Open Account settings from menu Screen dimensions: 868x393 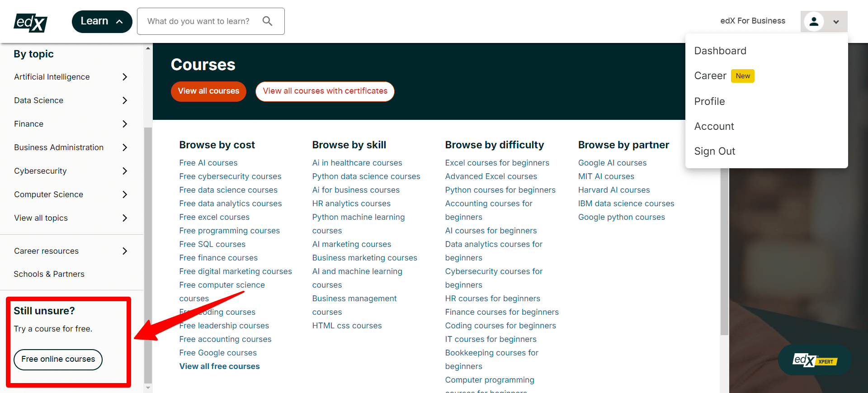click(714, 126)
